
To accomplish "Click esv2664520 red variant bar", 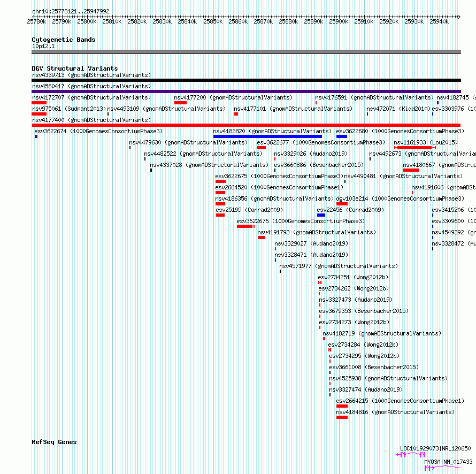I will coord(220,193).
